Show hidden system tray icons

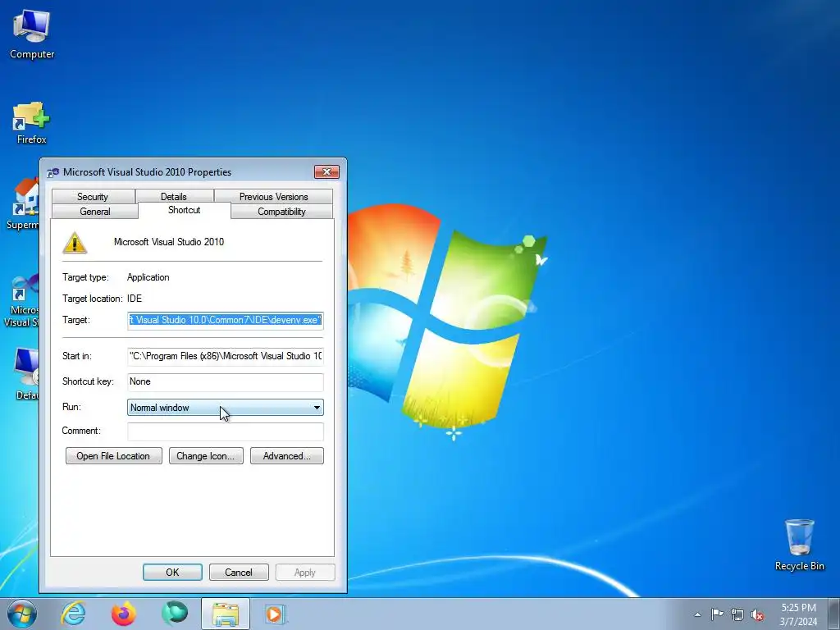(697, 614)
